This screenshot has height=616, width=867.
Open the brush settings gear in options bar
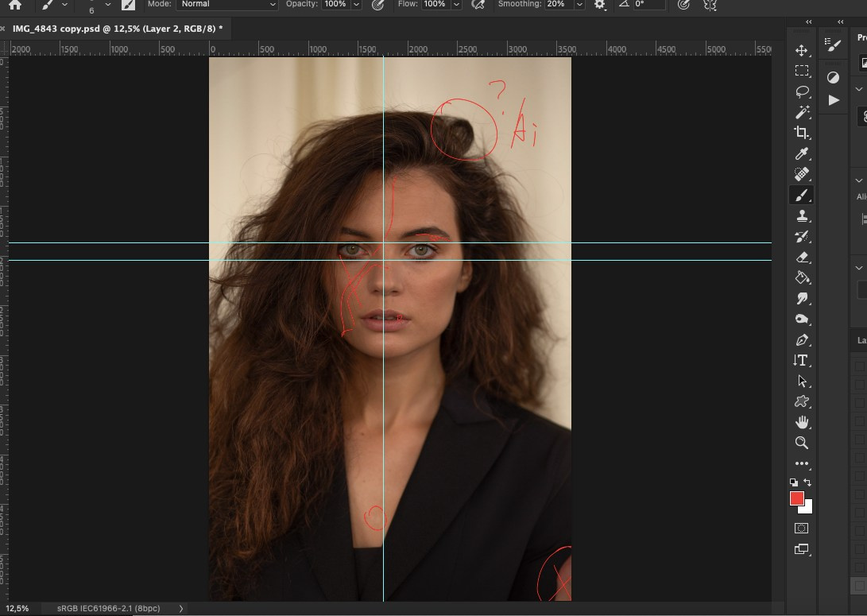coord(600,6)
